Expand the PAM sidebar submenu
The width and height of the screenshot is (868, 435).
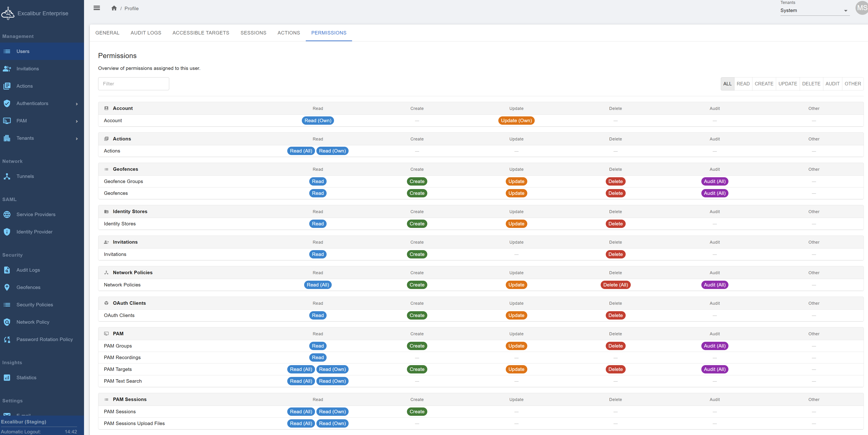point(77,121)
